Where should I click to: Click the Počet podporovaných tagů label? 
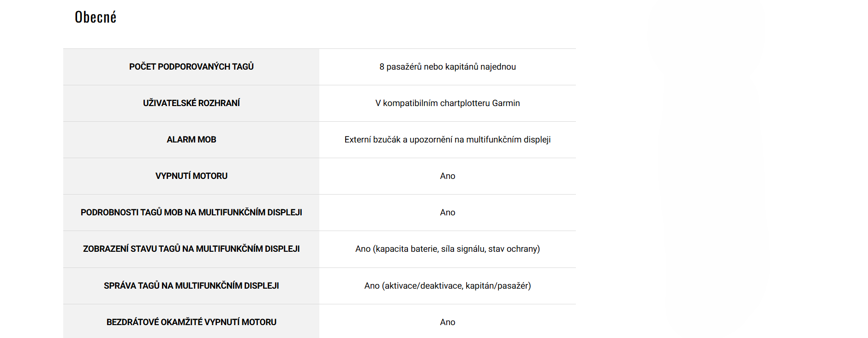191,67
